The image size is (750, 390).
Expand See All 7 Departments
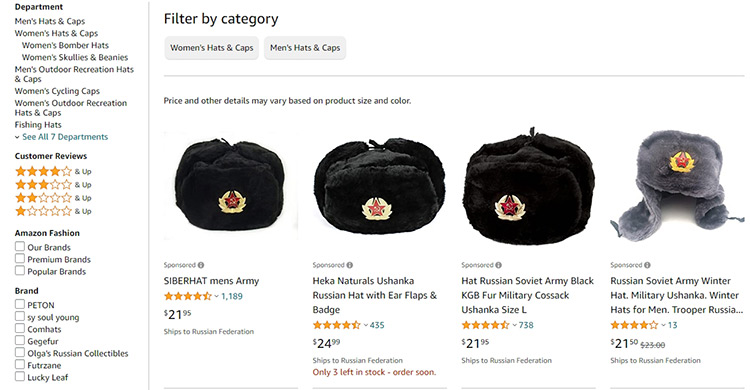tap(61, 137)
